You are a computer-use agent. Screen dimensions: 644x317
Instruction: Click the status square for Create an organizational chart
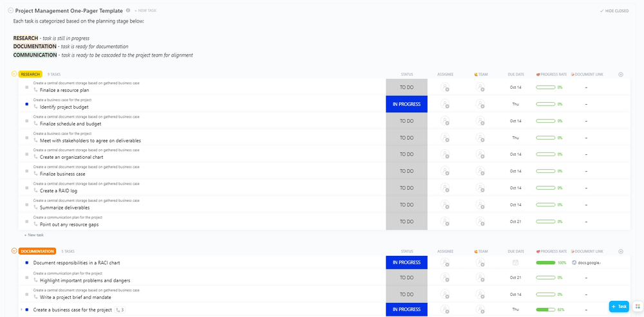pyautogui.click(x=26, y=154)
